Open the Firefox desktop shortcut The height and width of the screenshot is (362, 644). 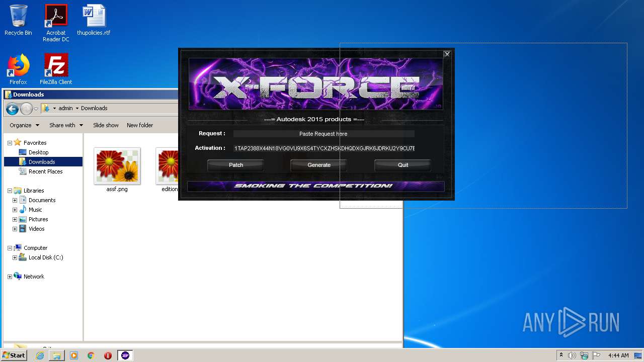[x=18, y=69]
